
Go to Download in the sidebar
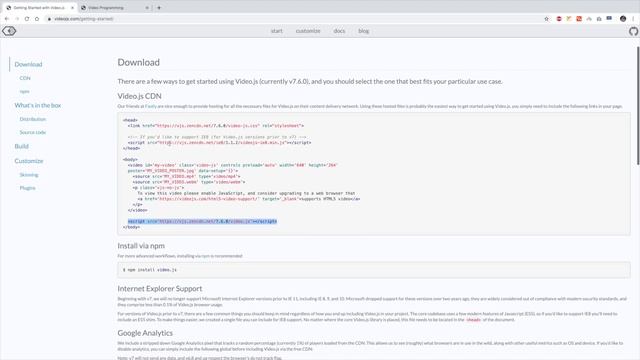point(28,64)
